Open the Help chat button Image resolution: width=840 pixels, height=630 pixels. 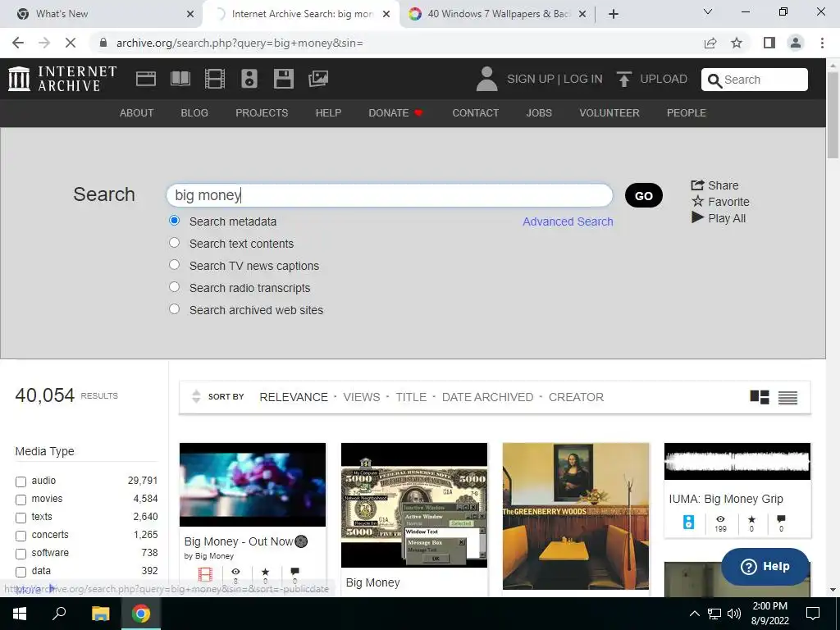765,566
